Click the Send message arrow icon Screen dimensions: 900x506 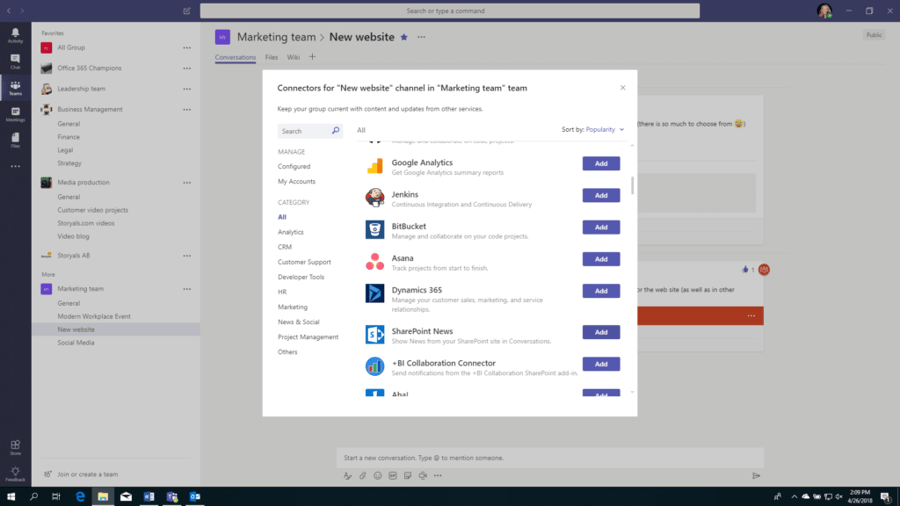click(x=756, y=476)
